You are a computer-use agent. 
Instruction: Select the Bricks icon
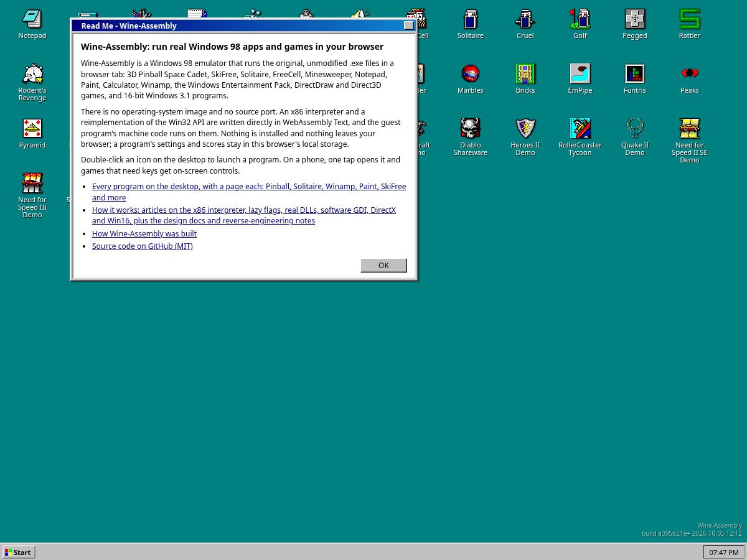525,79
